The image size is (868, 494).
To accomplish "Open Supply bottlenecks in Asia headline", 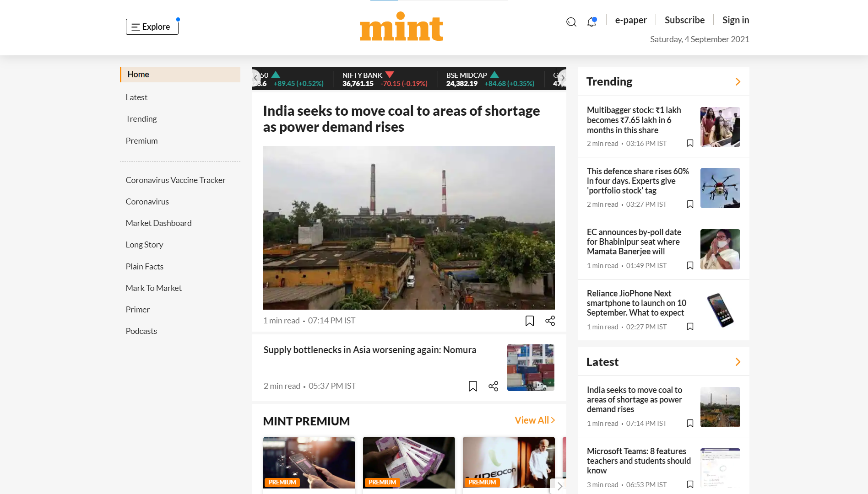I will coord(370,350).
